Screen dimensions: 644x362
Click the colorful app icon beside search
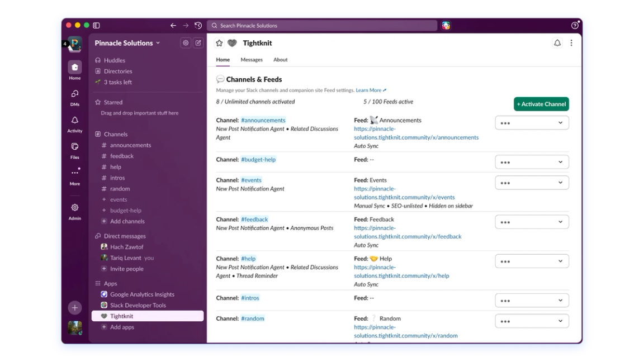click(446, 26)
